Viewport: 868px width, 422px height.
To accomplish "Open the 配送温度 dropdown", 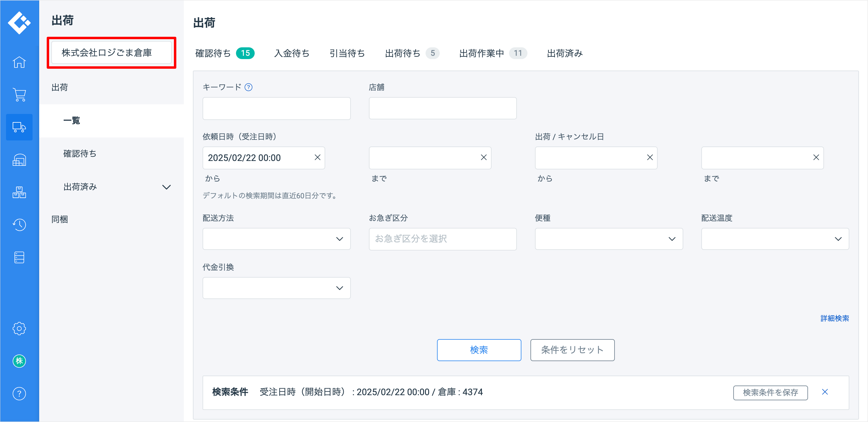I will (775, 239).
